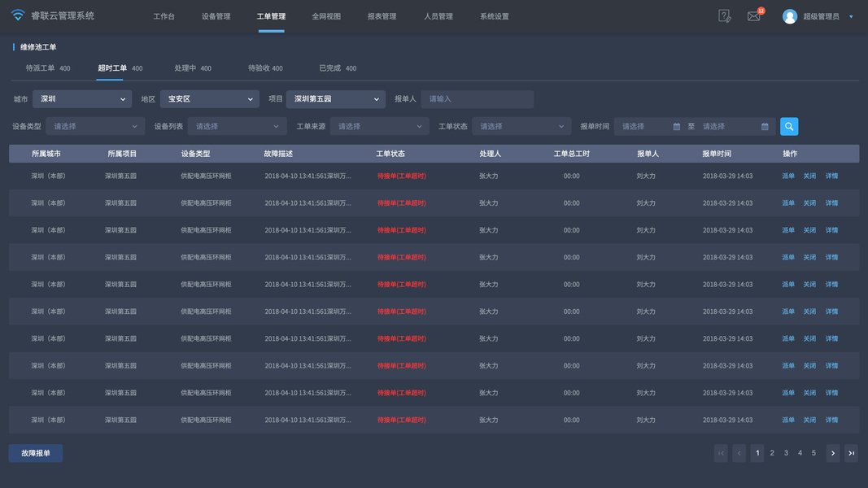Image resolution: width=868 pixels, height=488 pixels.
Task: Click the 报单时间 column header
Action: (717, 154)
